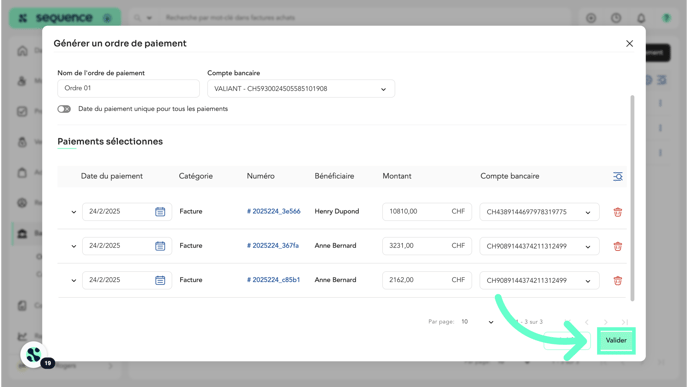The width and height of the screenshot is (688, 387).
Task: Edit the 2162,00 amount field
Action: (x=427, y=280)
